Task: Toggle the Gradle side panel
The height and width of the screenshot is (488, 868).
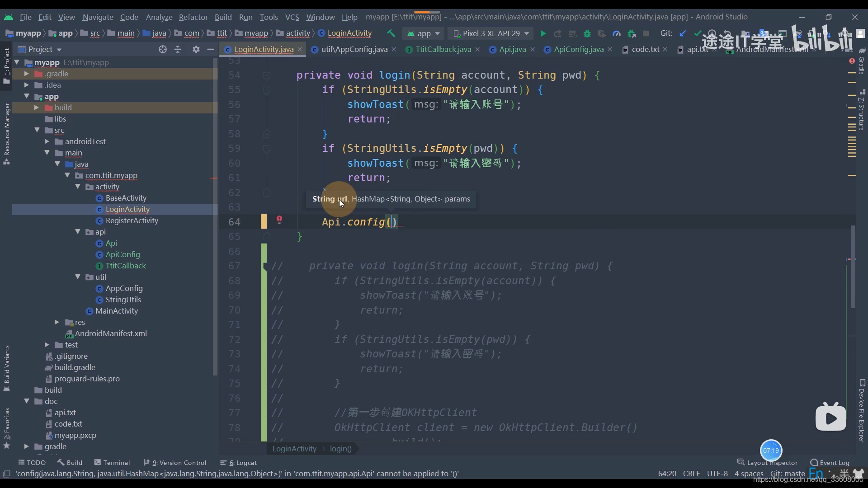Action: point(862,61)
